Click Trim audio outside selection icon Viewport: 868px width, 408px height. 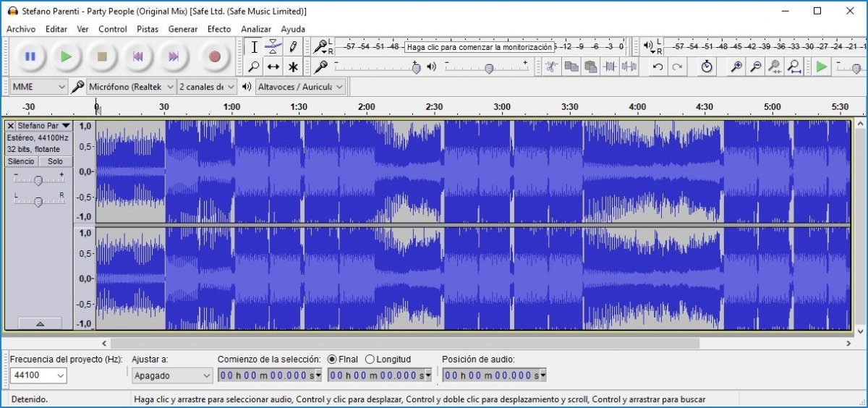(x=610, y=67)
